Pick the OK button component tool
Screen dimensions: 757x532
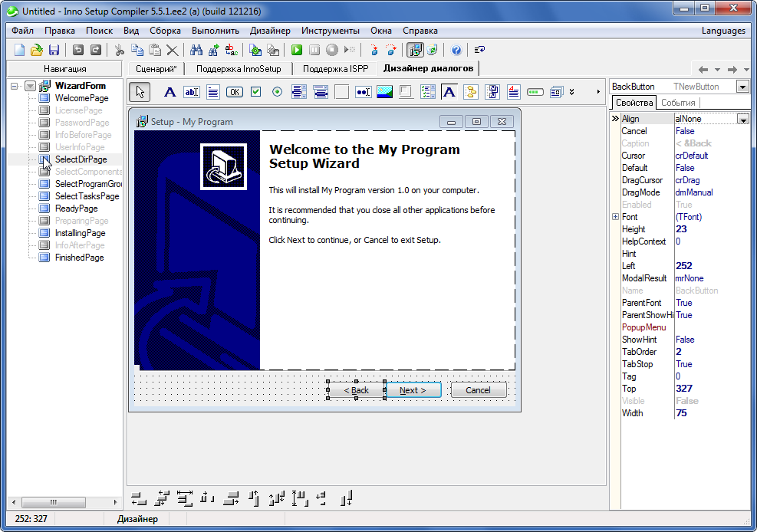click(x=235, y=92)
